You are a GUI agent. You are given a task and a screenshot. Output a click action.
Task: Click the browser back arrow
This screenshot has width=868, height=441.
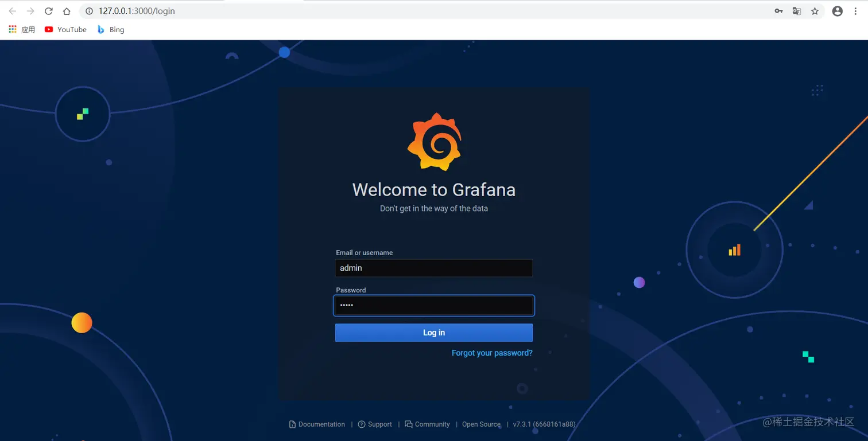[x=13, y=11]
